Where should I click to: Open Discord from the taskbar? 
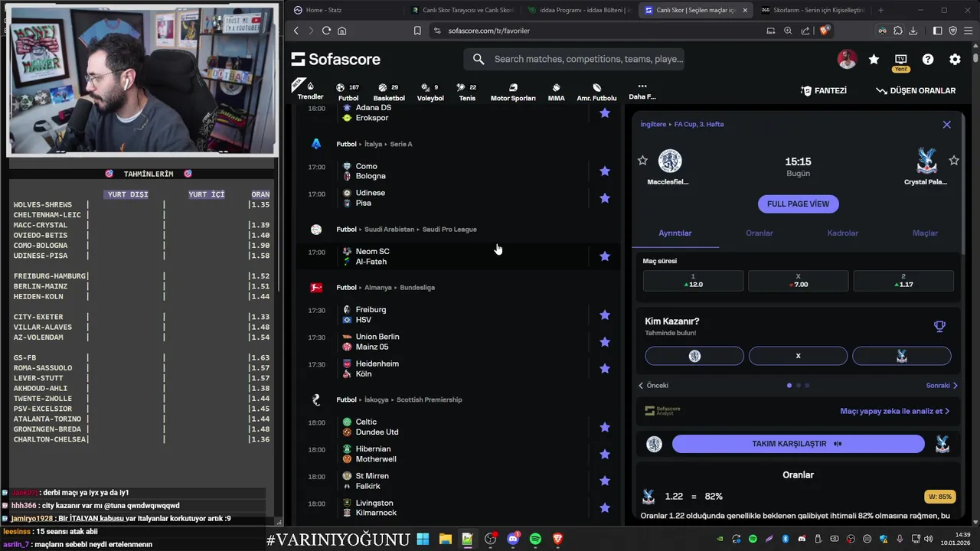point(513,539)
